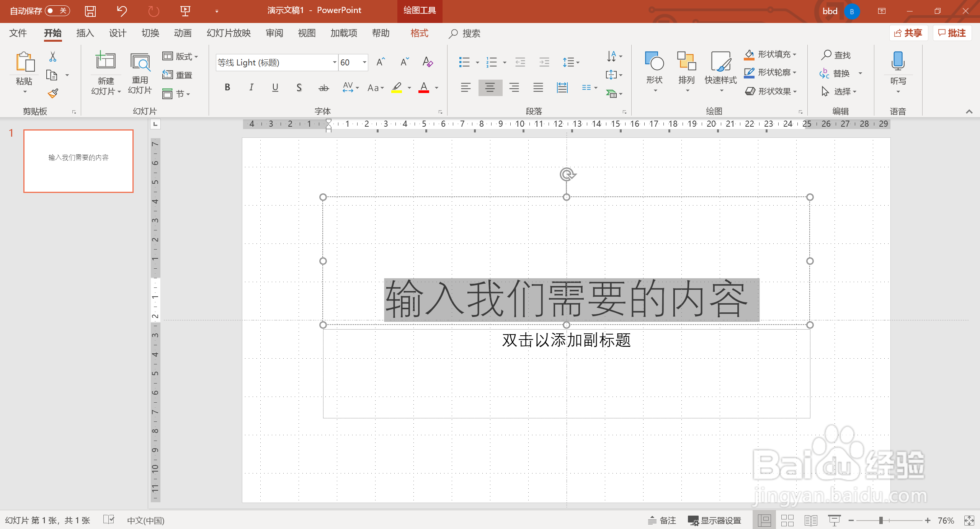Open the Format (格式) tab
The height and width of the screenshot is (529, 980).
pyautogui.click(x=419, y=33)
